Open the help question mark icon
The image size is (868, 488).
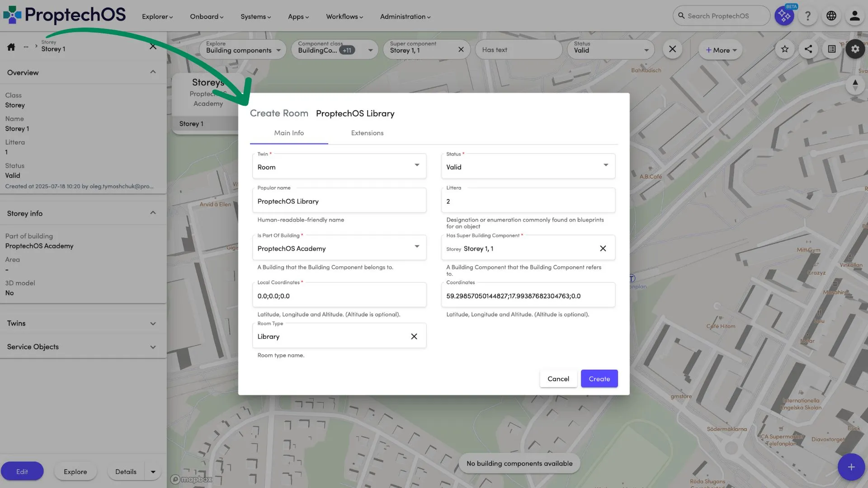pyautogui.click(x=808, y=16)
